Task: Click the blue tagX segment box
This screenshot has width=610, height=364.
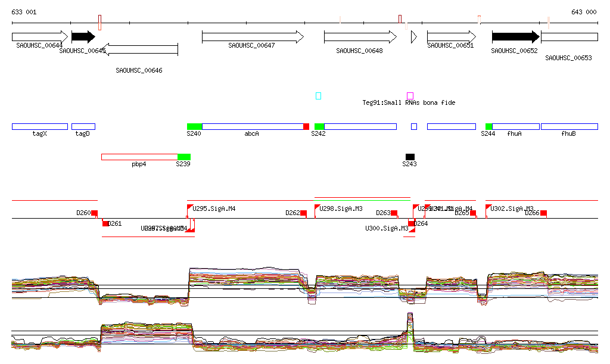Action: coord(40,126)
